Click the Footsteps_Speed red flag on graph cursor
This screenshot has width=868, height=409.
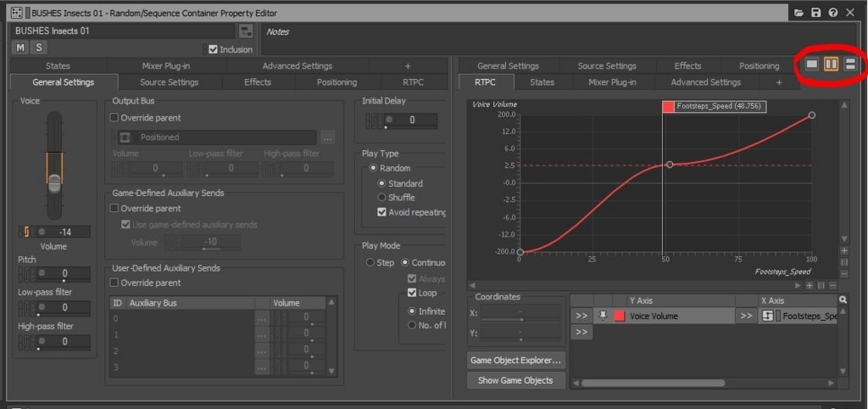(x=668, y=107)
